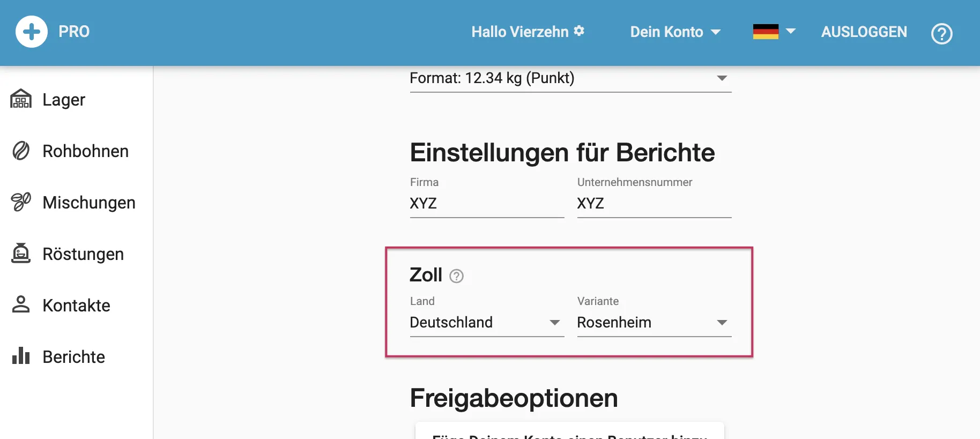Click the Unternehmensnummer input field
The height and width of the screenshot is (439, 980).
(654, 204)
